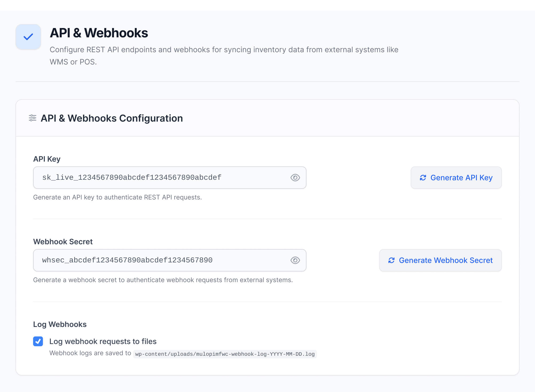Viewport: 535px width, 392px height.
Task: Click the API Key field label
Action: [47, 159]
